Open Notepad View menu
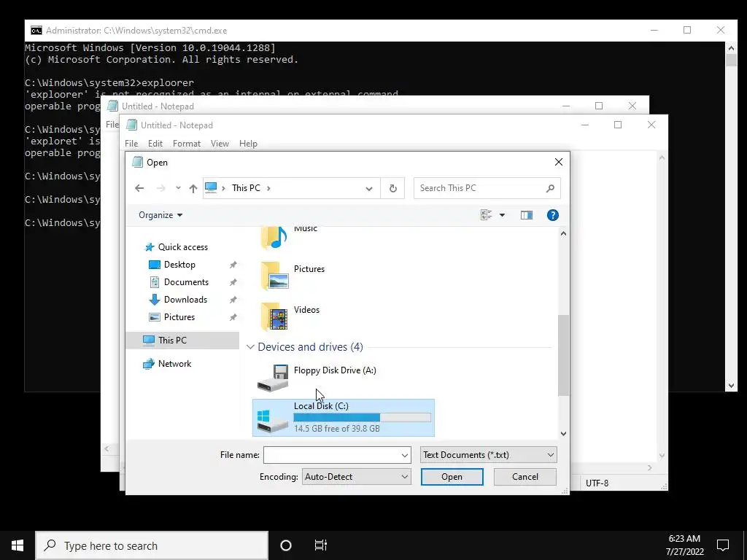Viewport: 747px width, 560px height. [220, 144]
